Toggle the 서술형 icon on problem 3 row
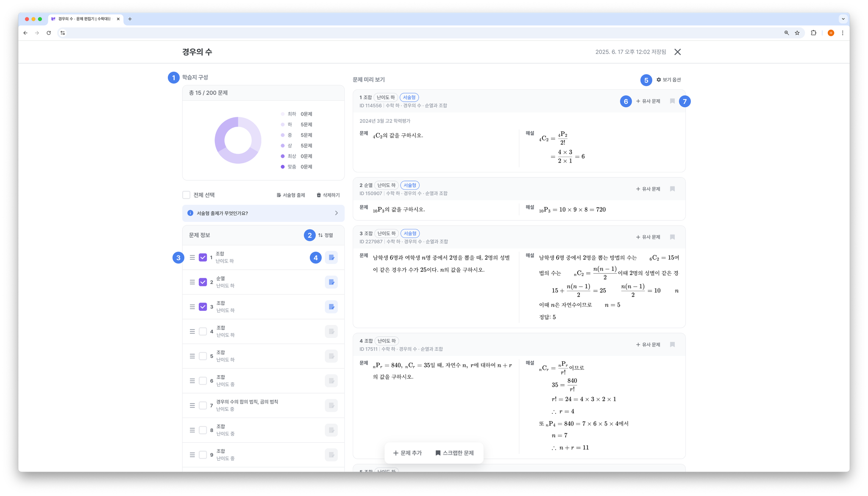The image size is (868, 496). 331,307
